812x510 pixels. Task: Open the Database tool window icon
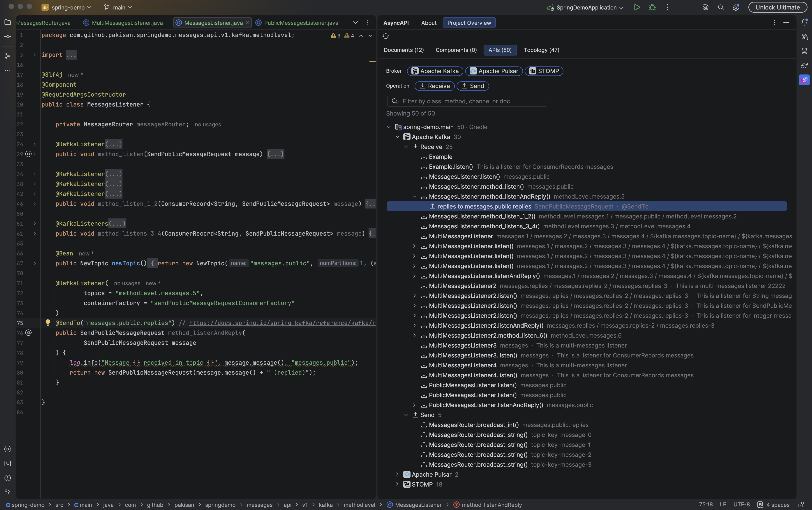point(804,51)
